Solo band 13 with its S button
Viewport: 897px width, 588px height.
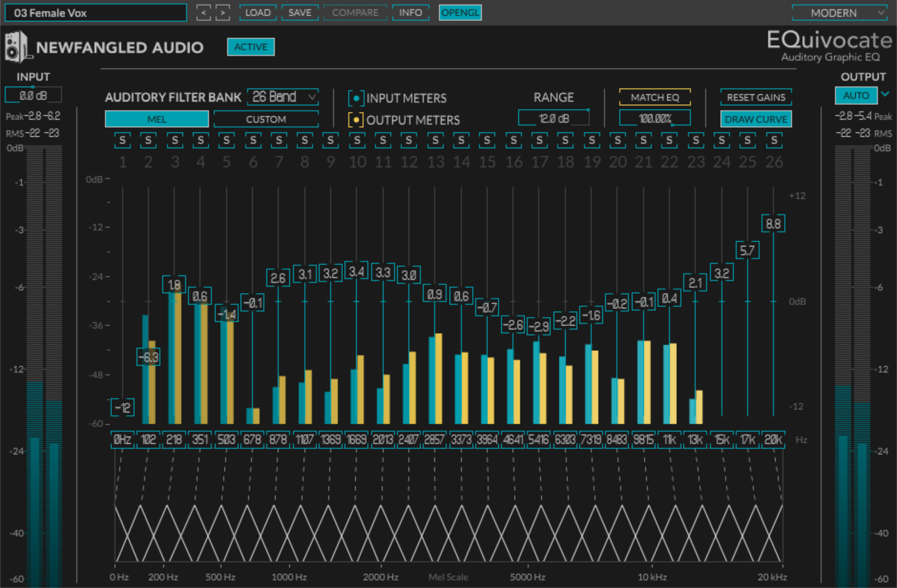pos(435,140)
